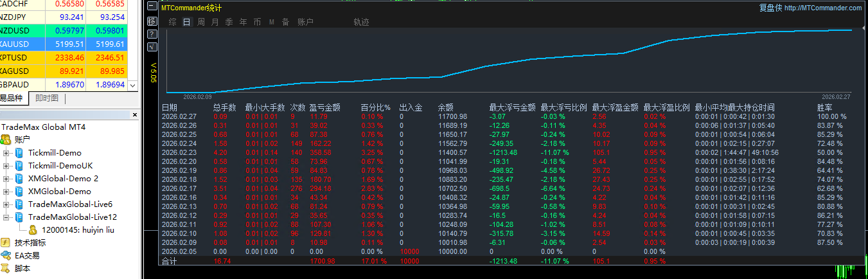Click the 技术指标 indicators icon
Viewport: 868px width, 279px height.
click(6, 242)
